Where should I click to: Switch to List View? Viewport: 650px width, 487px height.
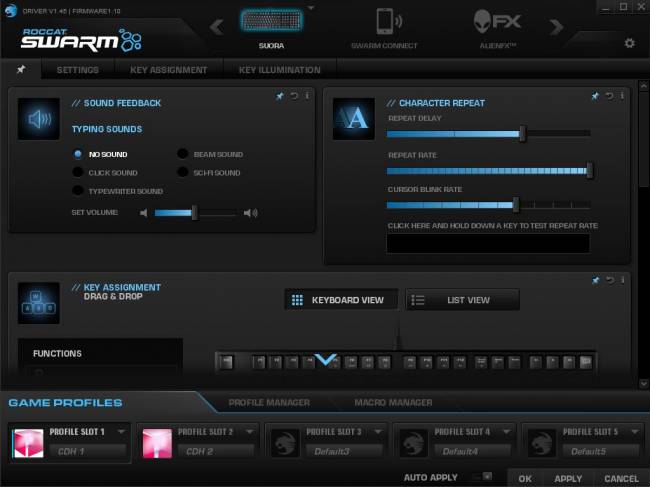click(462, 299)
